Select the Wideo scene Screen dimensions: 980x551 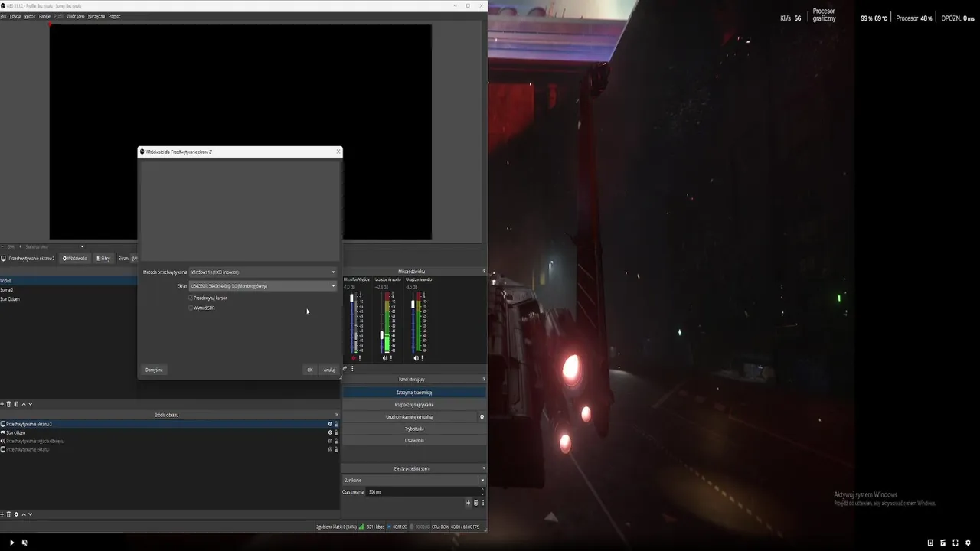(x=68, y=281)
